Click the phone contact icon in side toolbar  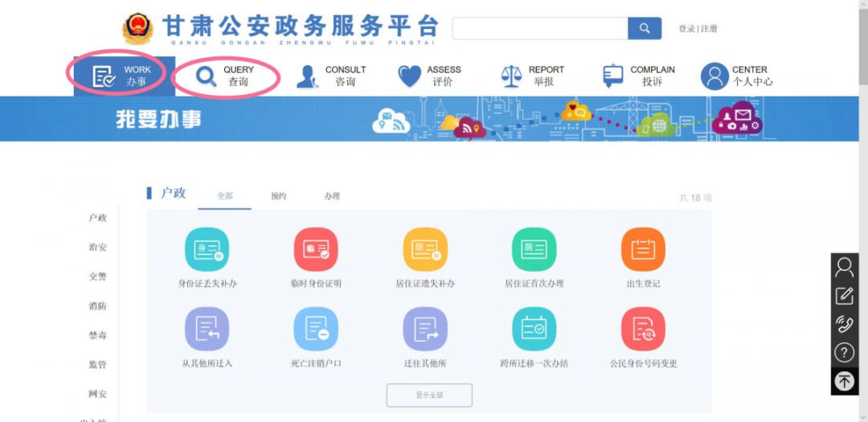tap(844, 324)
